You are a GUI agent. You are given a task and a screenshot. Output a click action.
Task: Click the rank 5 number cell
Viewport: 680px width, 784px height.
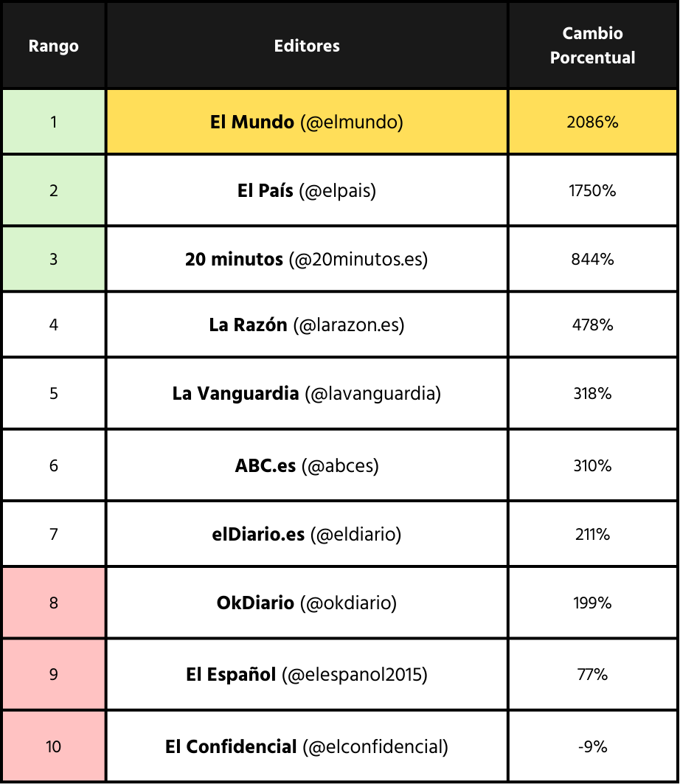(x=54, y=394)
